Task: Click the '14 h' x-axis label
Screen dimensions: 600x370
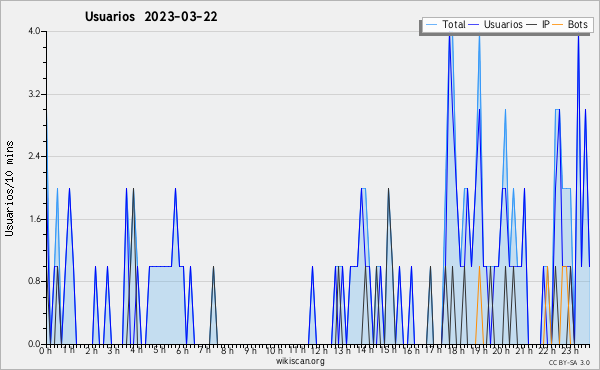Action: point(365,350)
